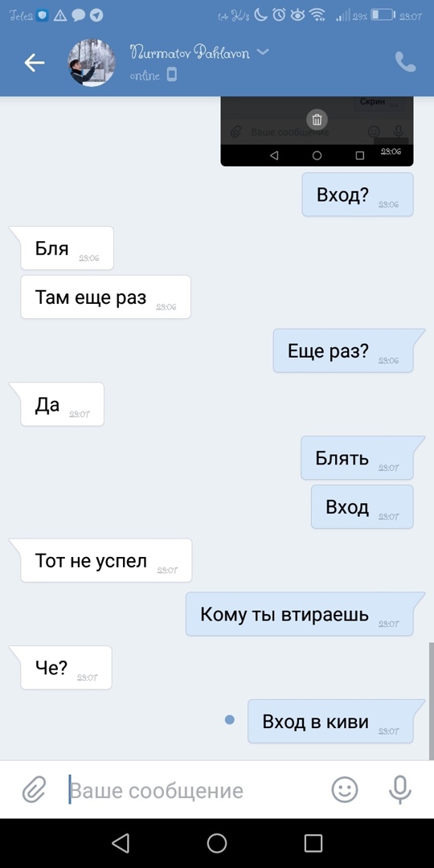Select the Там еще раз message bubble
Viewport: 434px width, 868px height.
click(x=106, y=297)
